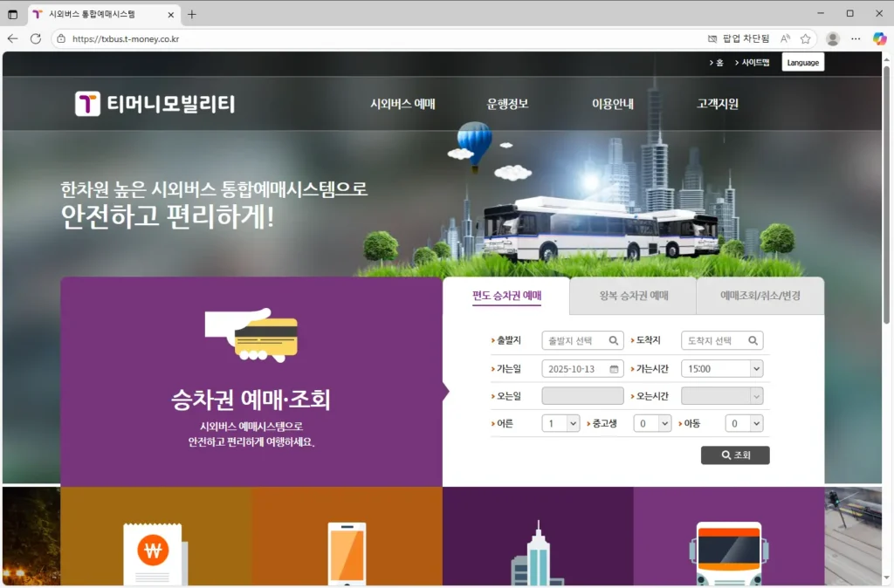Open the calendar icon next to 가는일 date
Image resolution: width=894 pixels, height=588 pixels.
coord(615,368)
